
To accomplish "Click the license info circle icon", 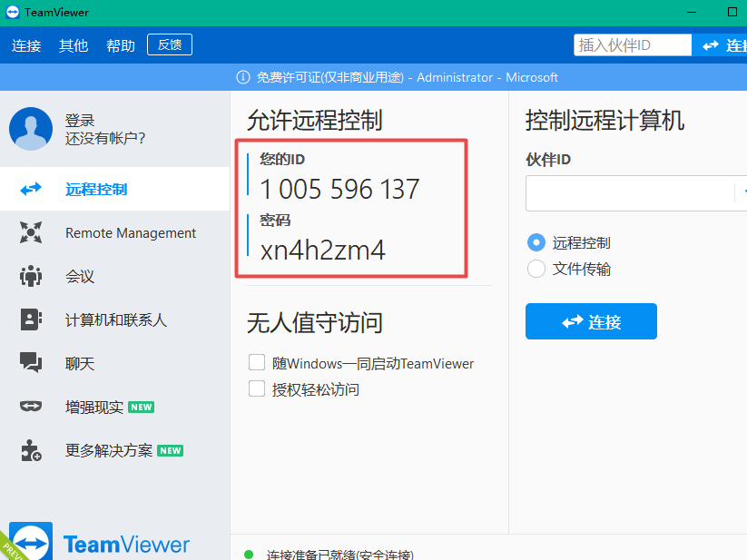I will [x=243, y=77].
